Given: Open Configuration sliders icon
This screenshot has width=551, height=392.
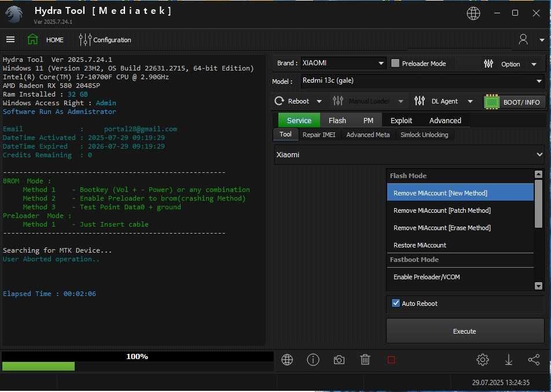Looking at the screenshot, I should [x=85, y=40].
